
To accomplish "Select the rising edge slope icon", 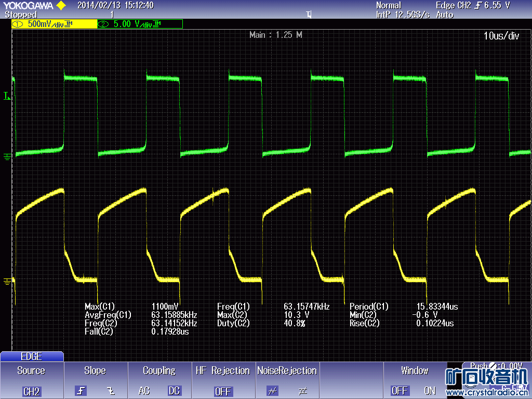I will [81, 391].
